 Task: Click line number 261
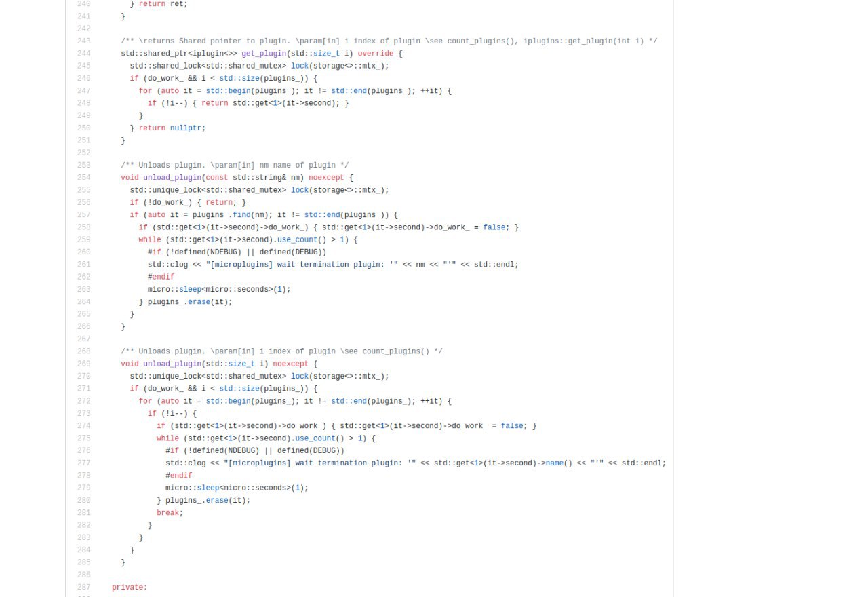83,265
